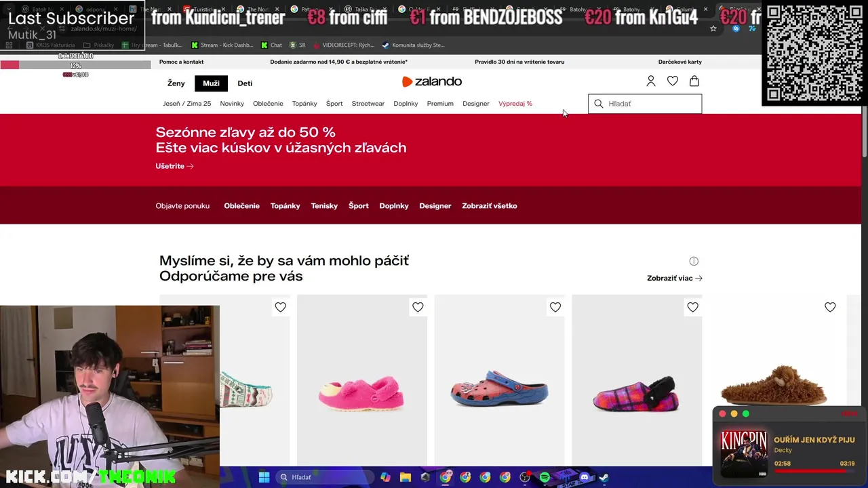Click Designer in the Objavte ponuku bar
The height and width of the screenshot is (488, 868).
tap(435, 206)
